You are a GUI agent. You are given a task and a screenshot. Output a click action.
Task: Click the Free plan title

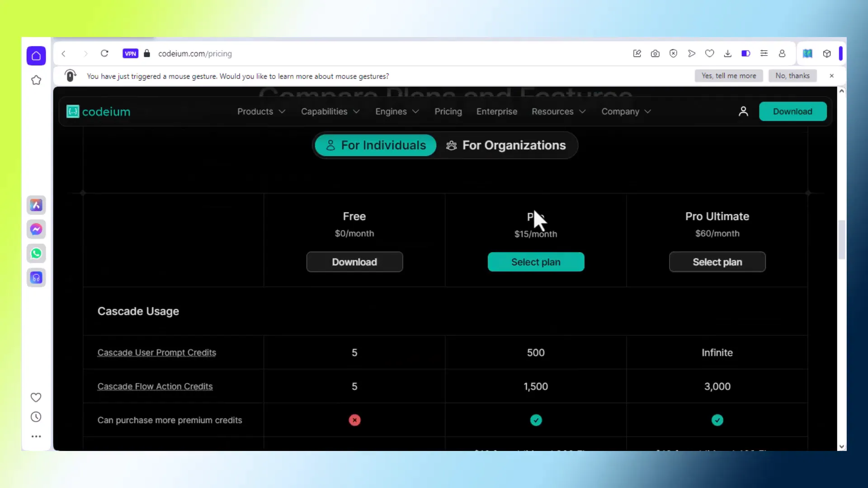[x=354, y=216]
